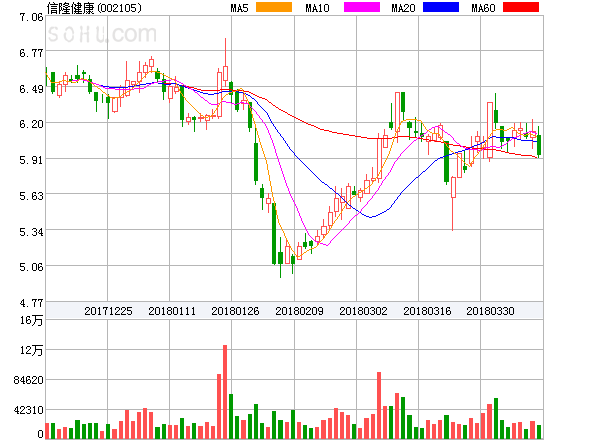This screenshot has height=440, width=600.
Task: Click the 42310 volume axis label
Action: (x=28, y=410)
